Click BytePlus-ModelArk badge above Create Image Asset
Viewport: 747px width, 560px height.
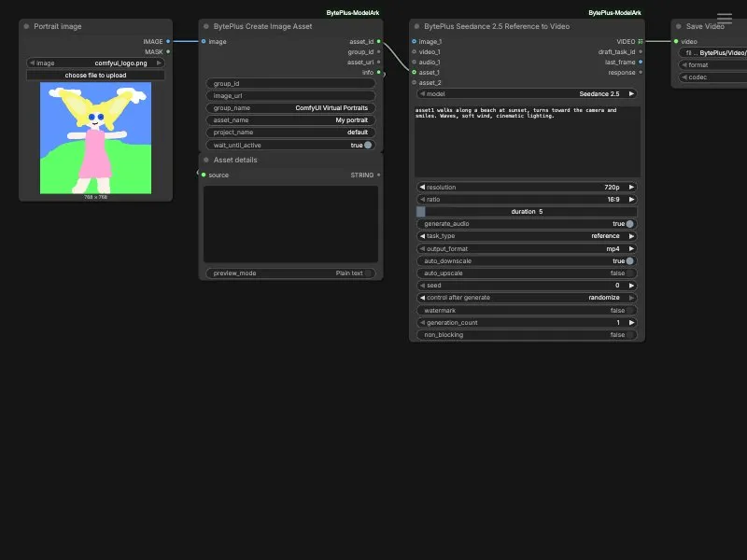(x=353, y=13)
